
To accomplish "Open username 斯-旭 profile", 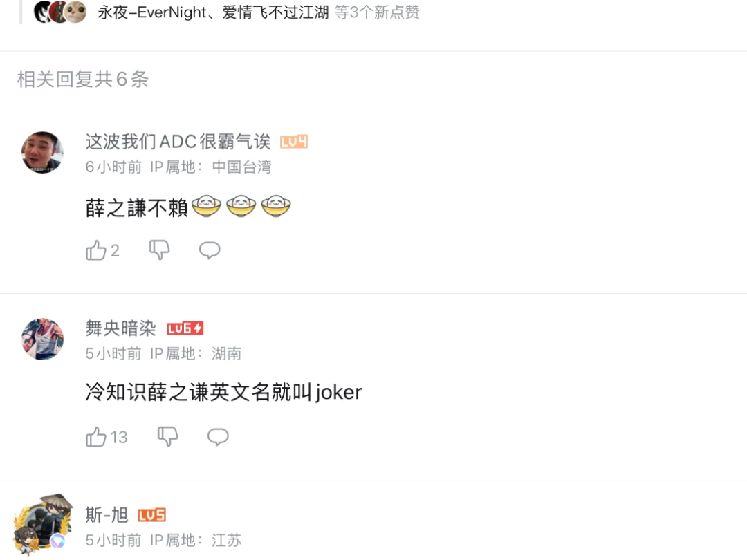I will click(x=107, y=515).
